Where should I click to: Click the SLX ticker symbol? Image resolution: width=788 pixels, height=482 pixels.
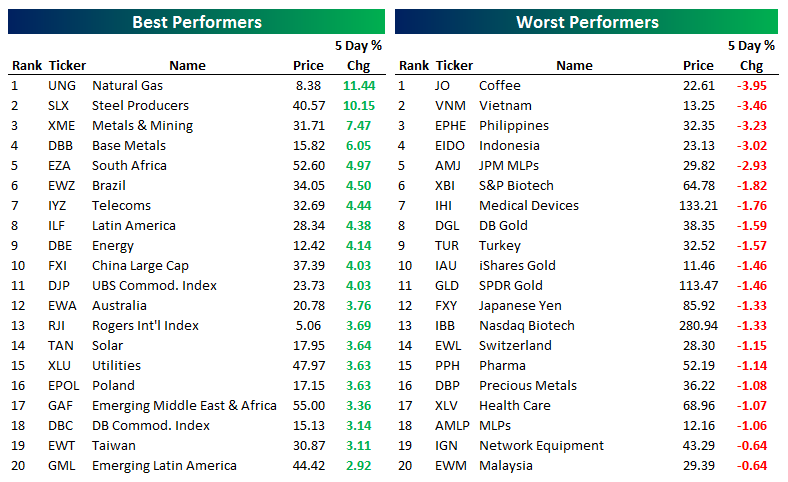coord(60,106)
